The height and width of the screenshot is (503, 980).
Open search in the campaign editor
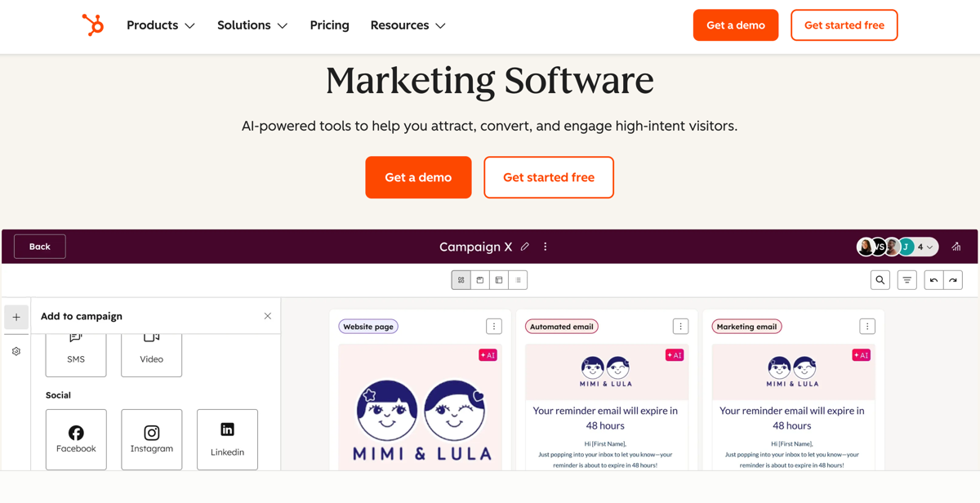point(880,279)
